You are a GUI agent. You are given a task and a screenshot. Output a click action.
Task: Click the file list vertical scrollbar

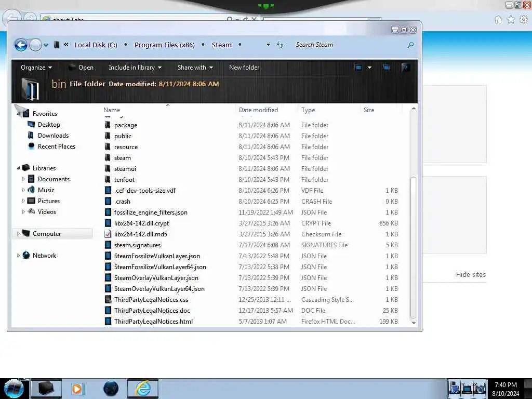(413, 248)
